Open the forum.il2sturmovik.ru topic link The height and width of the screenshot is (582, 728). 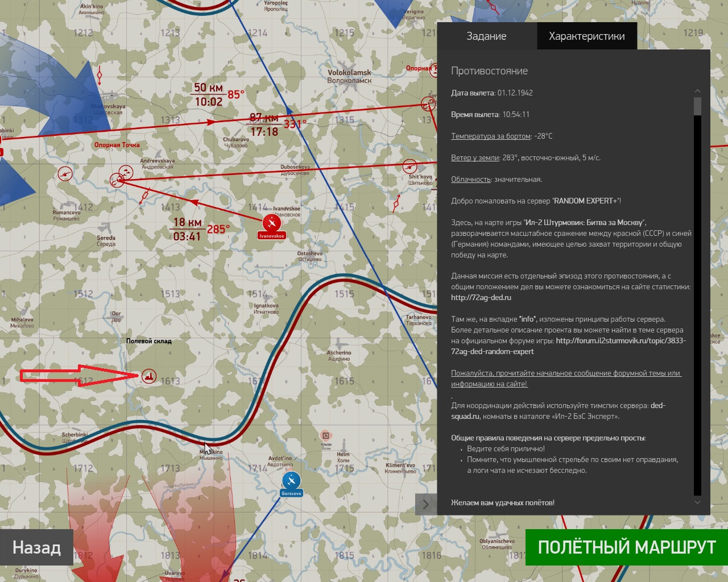pyautogui.click(x=569, y=346)
